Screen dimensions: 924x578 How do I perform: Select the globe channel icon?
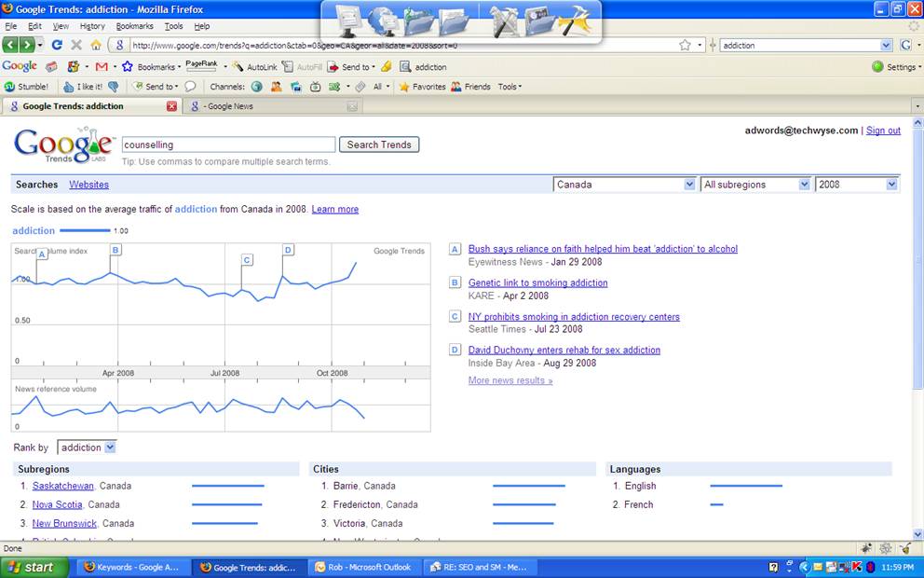[x=256, y=86]
